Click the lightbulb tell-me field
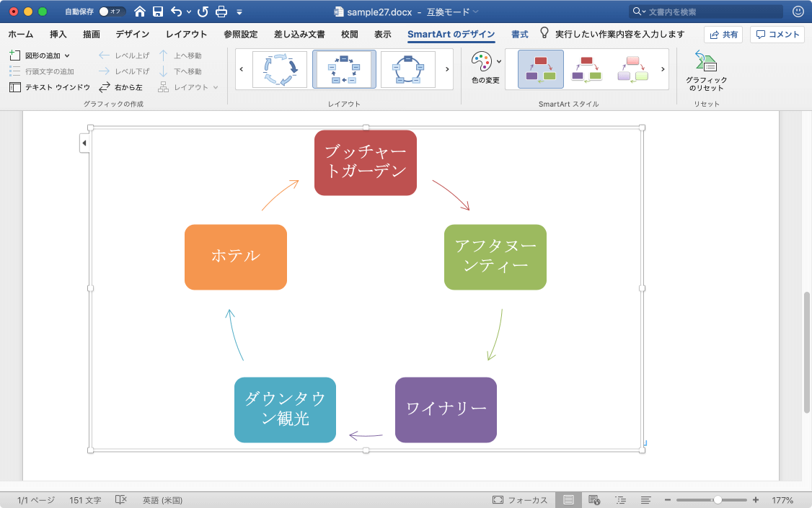Viewport: 812px width, 508px height. pyautogui.click(x=612, y=34)
